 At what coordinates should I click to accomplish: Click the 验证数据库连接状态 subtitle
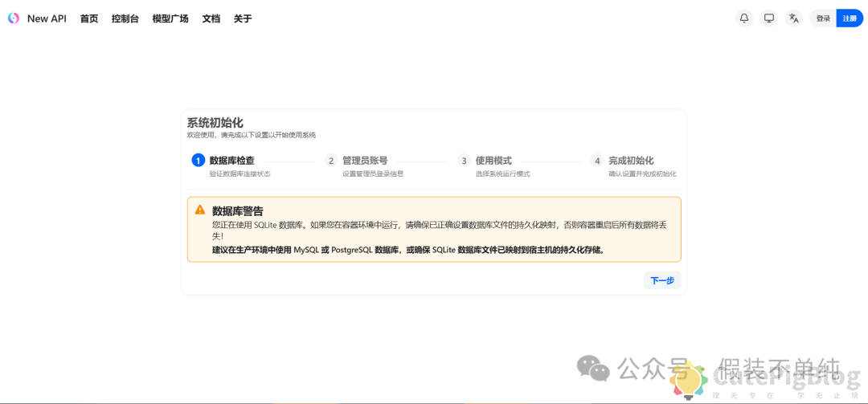pyautogui.click(x=240, y=173)
